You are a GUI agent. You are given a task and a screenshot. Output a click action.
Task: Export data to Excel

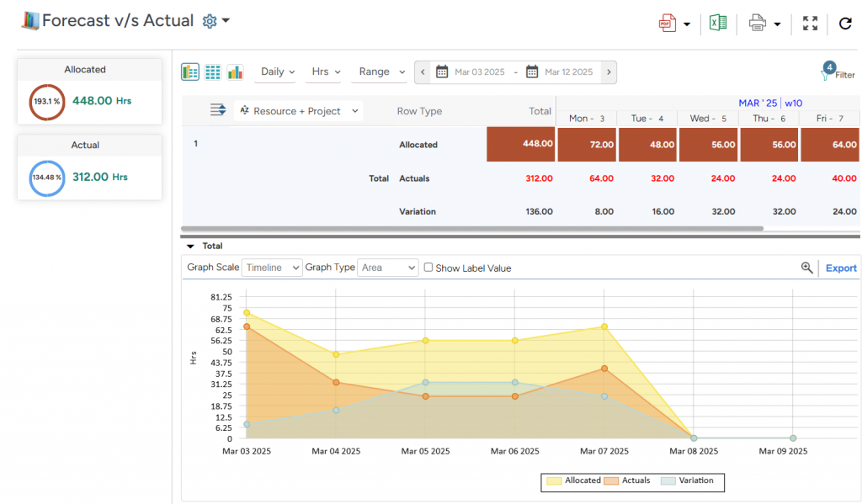point(718,24)
